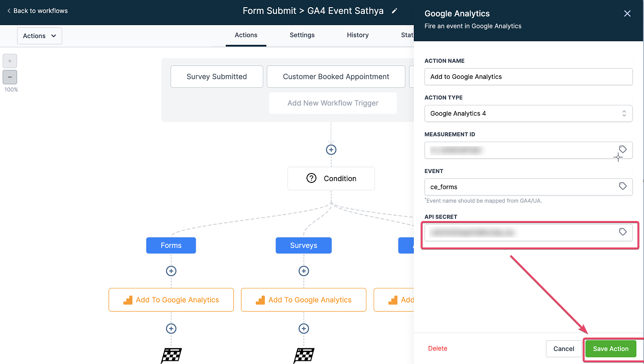Switch to the History tab
This screenshot has width=644, height=364.
point(358,35)
